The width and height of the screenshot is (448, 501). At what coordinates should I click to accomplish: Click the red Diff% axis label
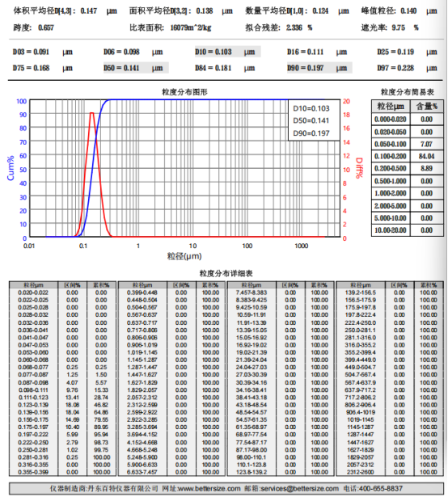click(359, 168)
